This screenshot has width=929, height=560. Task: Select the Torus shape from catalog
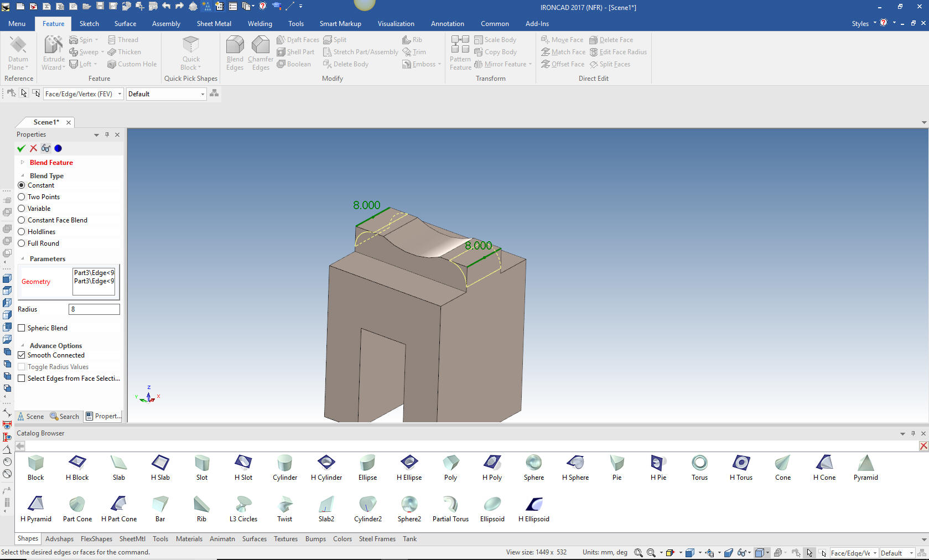[699, 463]
